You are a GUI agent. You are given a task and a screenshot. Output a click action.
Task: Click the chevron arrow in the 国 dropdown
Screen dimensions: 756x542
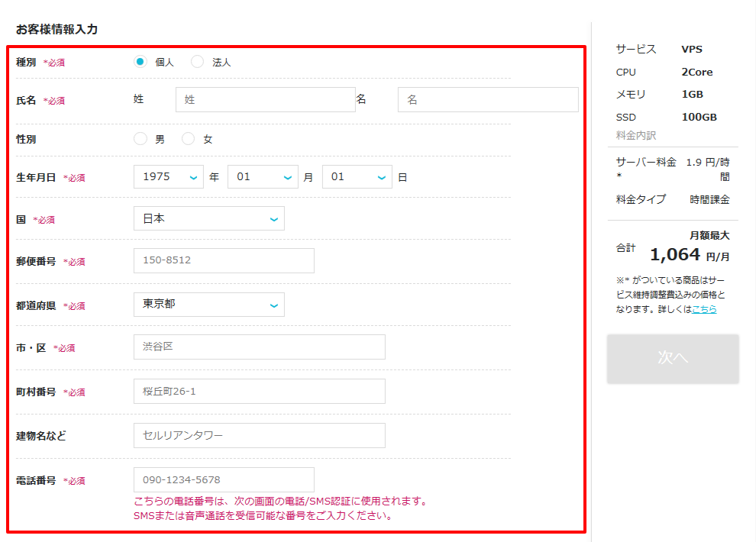[274, 219]
